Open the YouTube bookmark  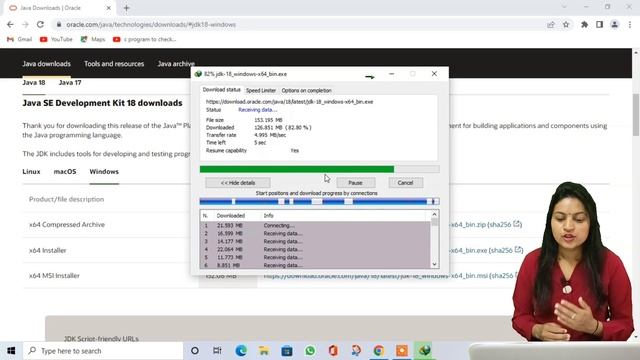[56, 39]
